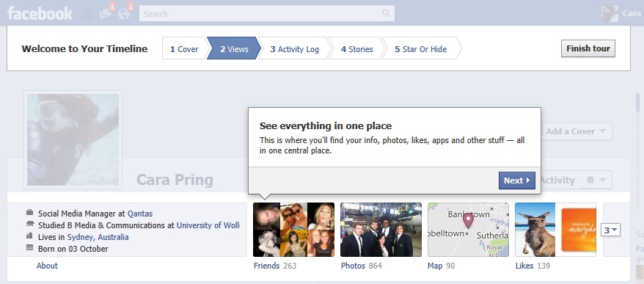Click Next in the tour popup
Image resolution: width=644 pixels, height=284 pixels.
tap(516, 181)
